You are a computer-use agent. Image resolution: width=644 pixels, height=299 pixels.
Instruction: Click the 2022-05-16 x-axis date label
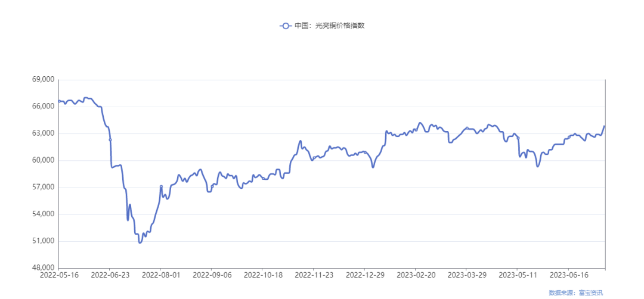click(x=58, y=275)
